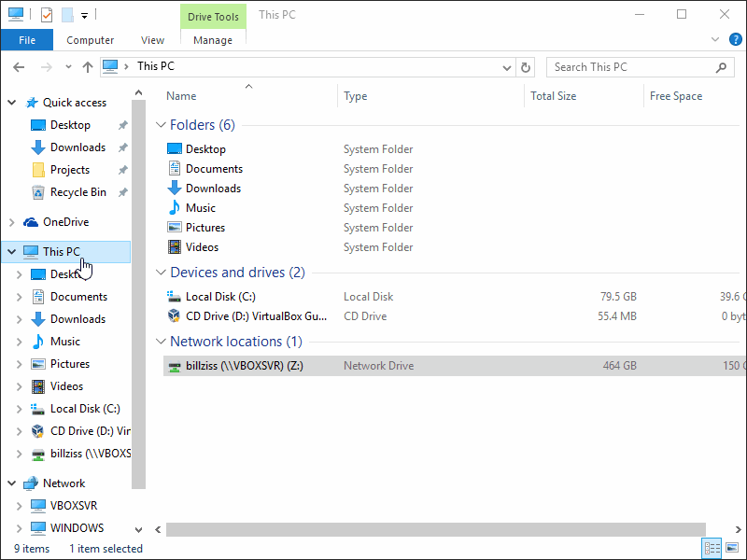Unpin Projects using its pin icon
This screenshot has height=560, width=747.
pyautogui.click(x=121, y=169)
